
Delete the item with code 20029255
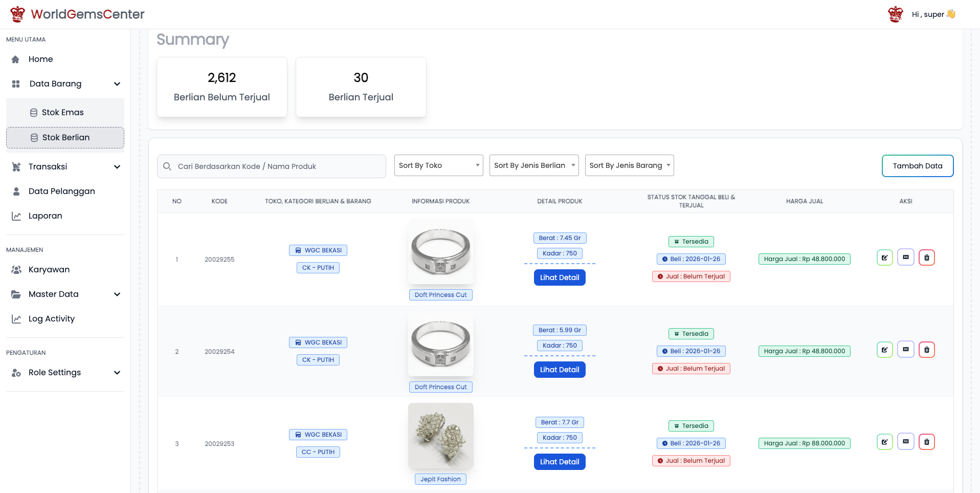coord(926,258)
